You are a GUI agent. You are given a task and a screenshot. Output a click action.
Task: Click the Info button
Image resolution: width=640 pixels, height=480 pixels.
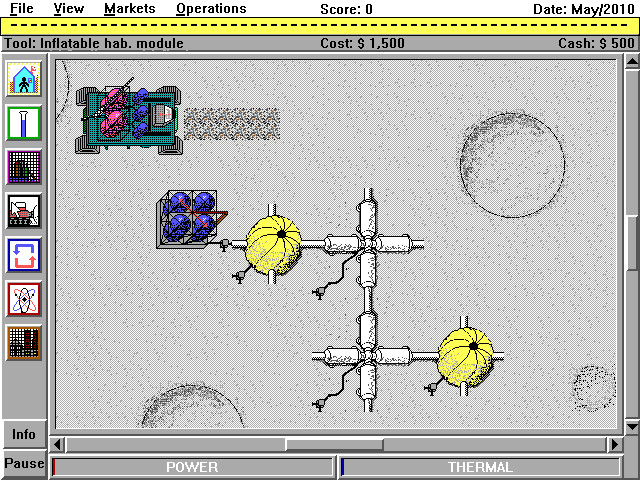pyautogui.click(x=24, y=434)
